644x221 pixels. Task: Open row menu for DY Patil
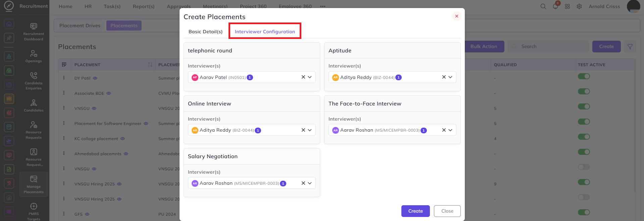click(x=64, y=78)
